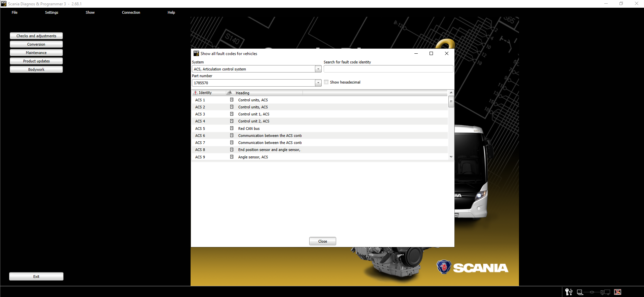644x297 pixels.
Task: Select 'Control unit 2, ACS' heading
Action: click(x=254, y=121)
